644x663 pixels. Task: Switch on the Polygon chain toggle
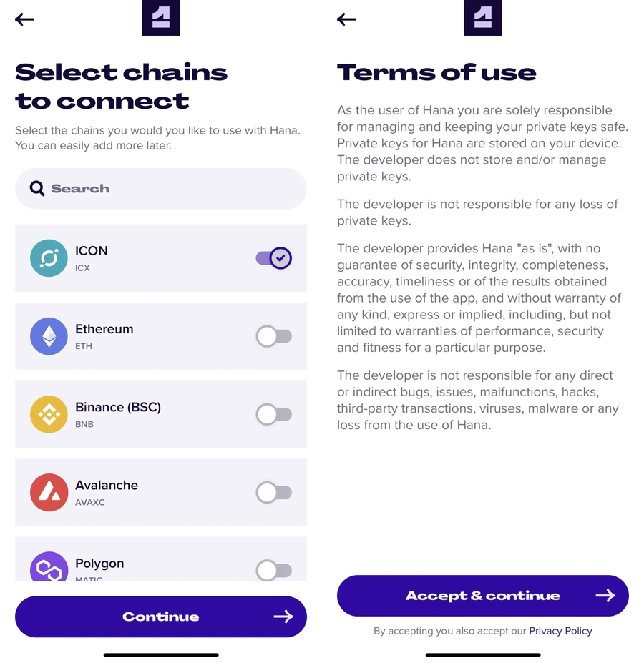274,569
